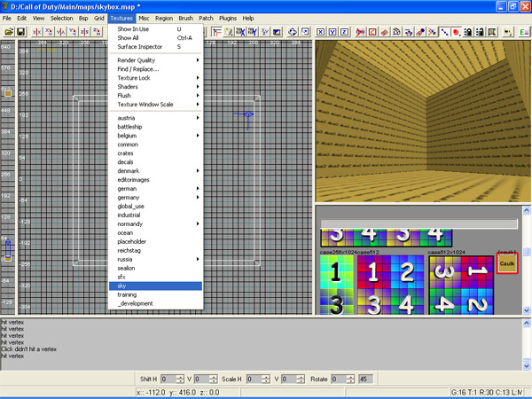Click the blue X scale-lock button
The image size is (532, 399).
coord(320,32)
